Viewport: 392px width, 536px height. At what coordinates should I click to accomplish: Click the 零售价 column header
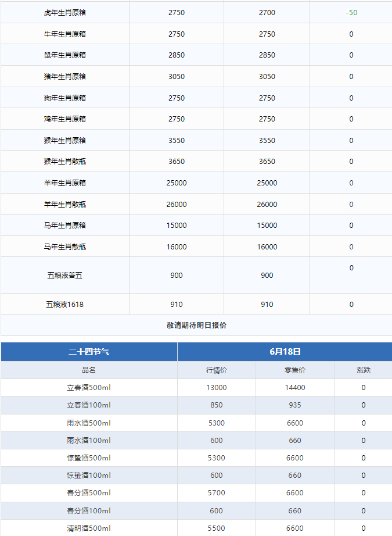295,370
